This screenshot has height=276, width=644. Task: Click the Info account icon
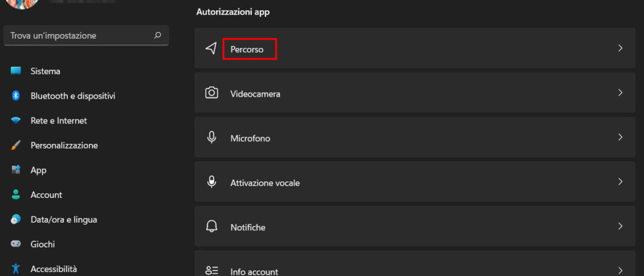212,270
